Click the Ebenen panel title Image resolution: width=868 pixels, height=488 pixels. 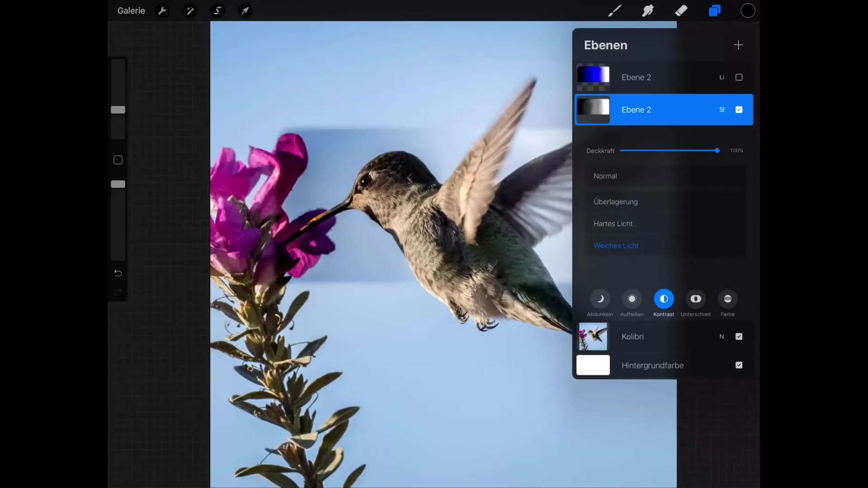click(605, 45)
